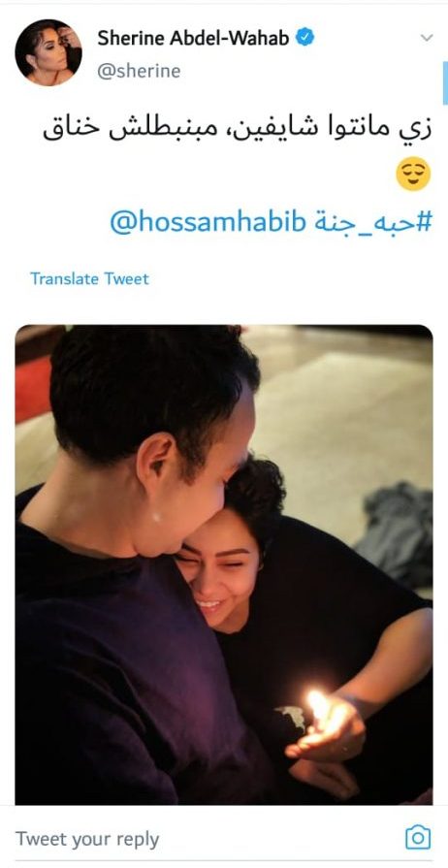Click the blue verified badge
Screen dimensions: 448x868
304,38
